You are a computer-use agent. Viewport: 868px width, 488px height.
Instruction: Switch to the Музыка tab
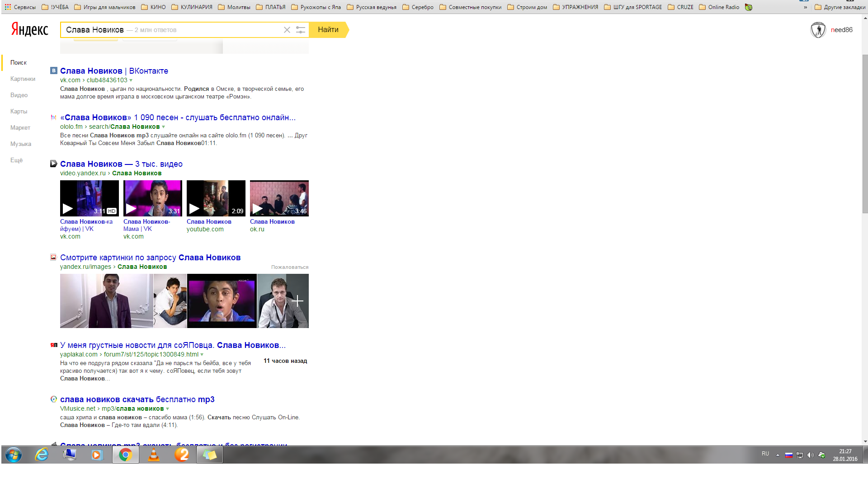[x=21, y=144]
